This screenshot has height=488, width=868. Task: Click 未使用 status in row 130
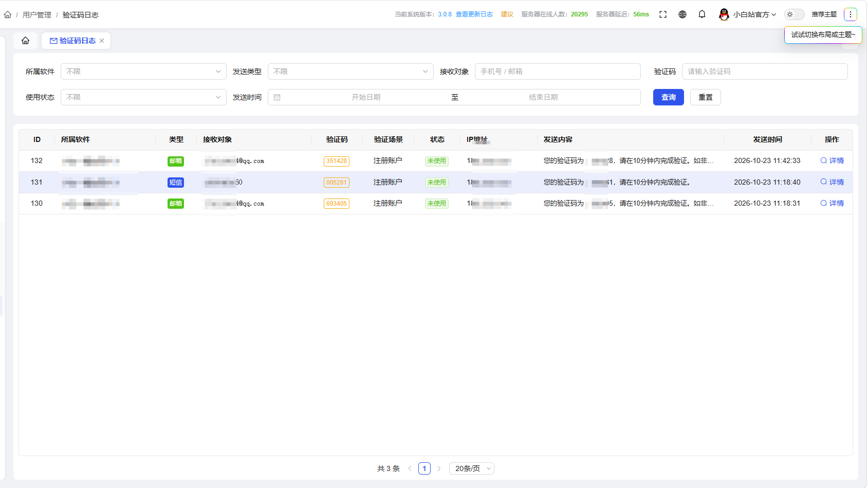pos(437,204)
